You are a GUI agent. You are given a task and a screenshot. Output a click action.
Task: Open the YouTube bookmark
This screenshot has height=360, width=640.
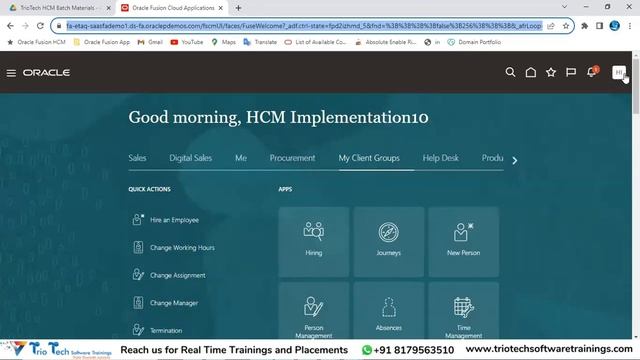coord(187,42)
